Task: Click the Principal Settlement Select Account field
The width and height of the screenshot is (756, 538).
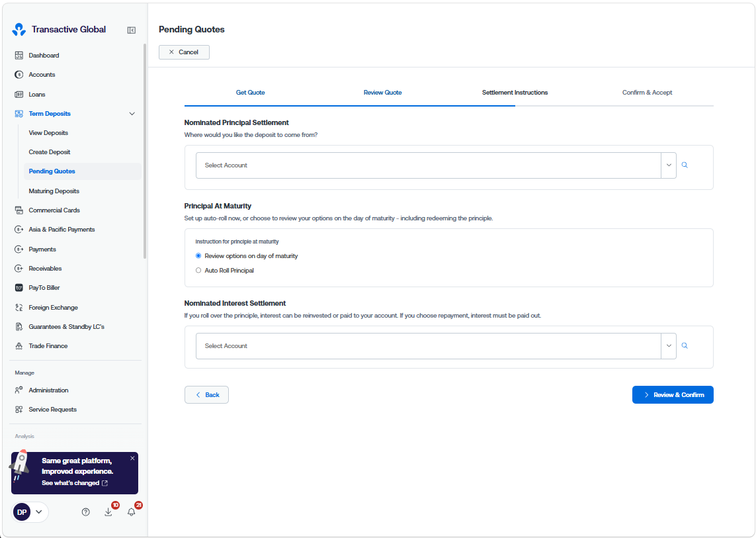Action: (x=428, y=165)
